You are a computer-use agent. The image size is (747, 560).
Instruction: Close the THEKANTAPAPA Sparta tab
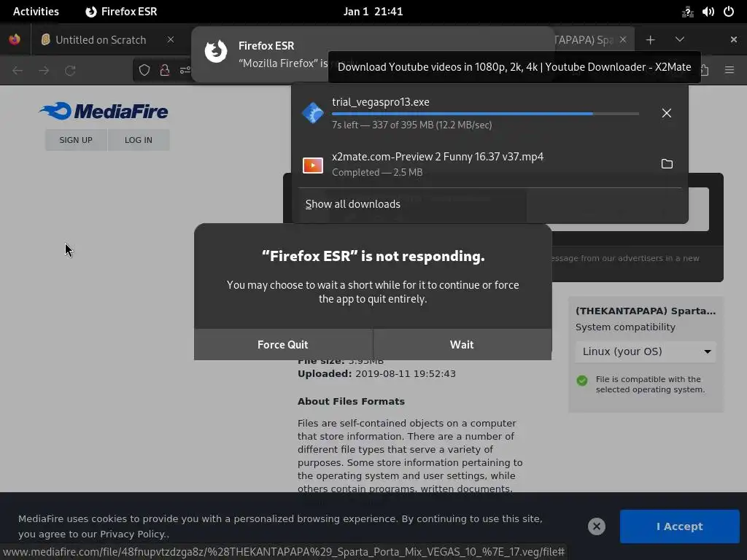click(x=623, y=39)
